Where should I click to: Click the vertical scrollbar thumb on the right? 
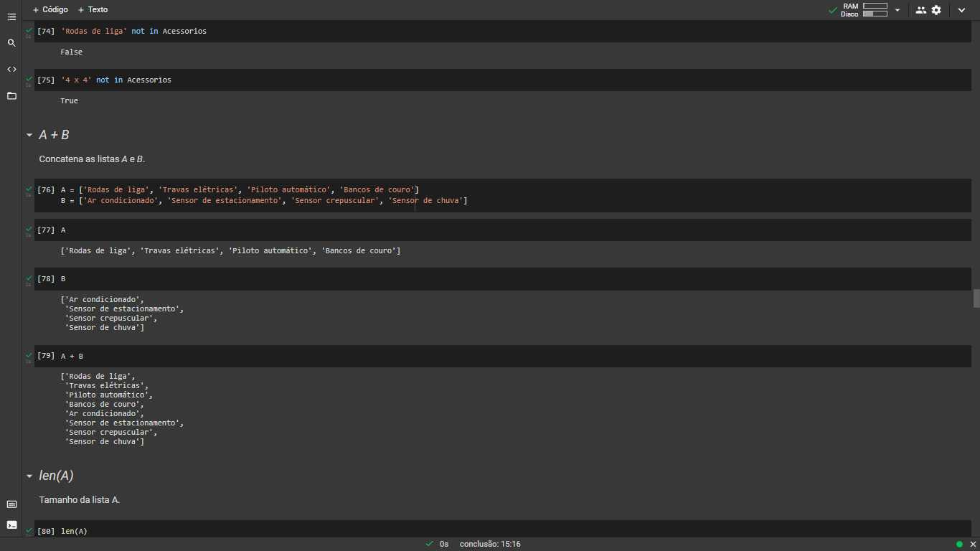[x=976, y=298]
